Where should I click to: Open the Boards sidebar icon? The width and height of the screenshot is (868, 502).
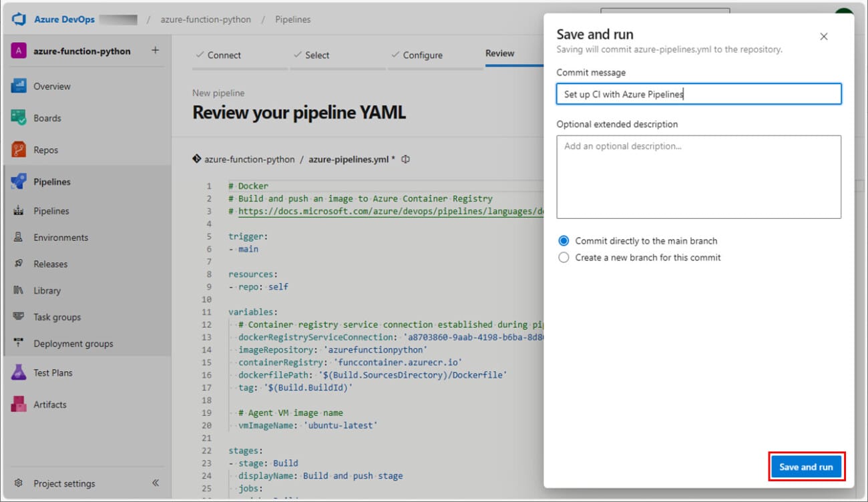click(x=19, y=118)
